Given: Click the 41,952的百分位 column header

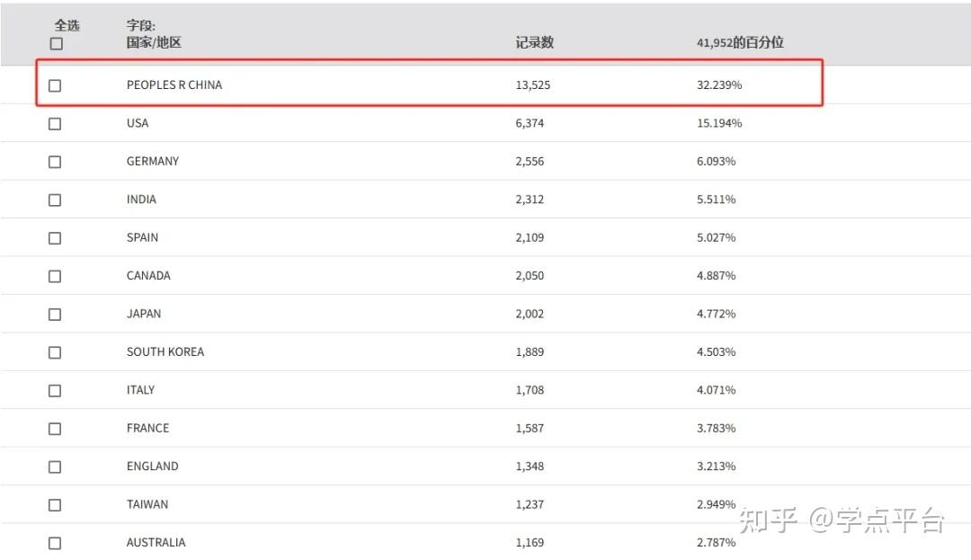Looking at the screenshot, I should 740,42.
